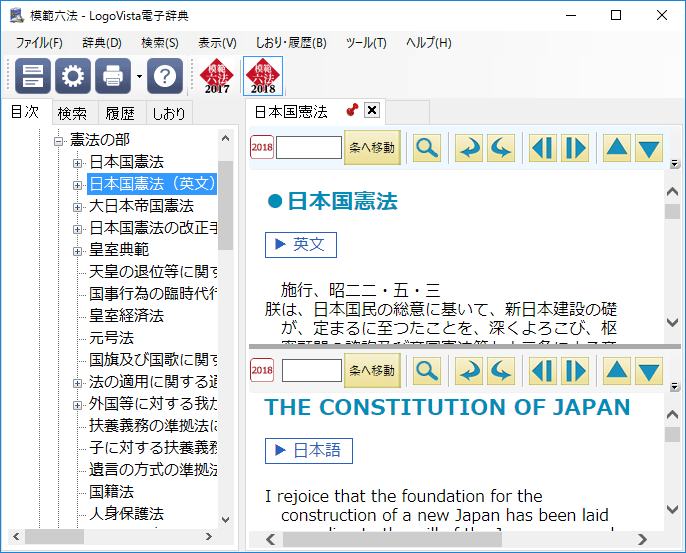Click down triangle in lower pane toolbar
Image resolution: width=686 pixels, height=553 pixels.
point(649,371)
